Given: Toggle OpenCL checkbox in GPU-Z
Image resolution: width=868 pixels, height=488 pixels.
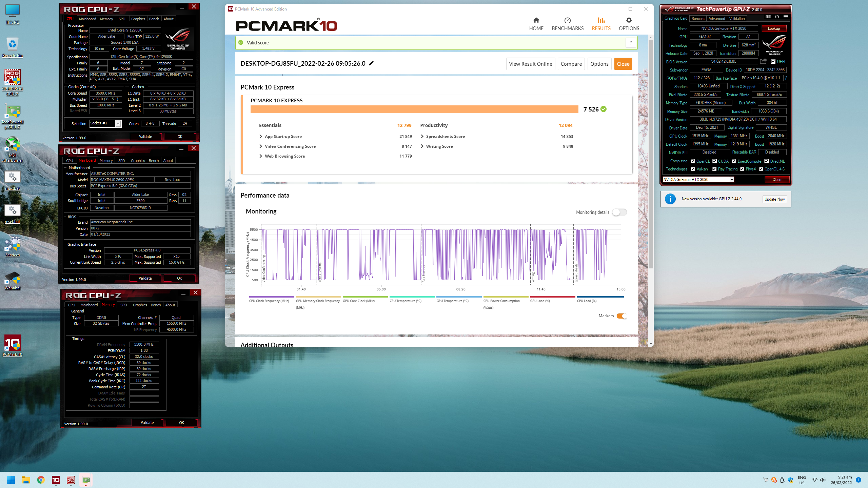Looking at the screenshot, I should click(693, 161).
